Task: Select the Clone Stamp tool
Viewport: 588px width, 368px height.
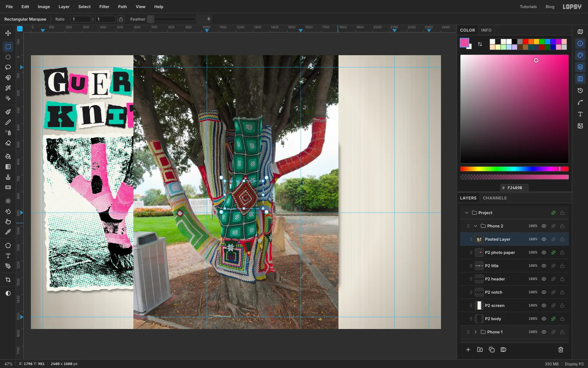Action: pyautogui.click(x=8, y=177)
